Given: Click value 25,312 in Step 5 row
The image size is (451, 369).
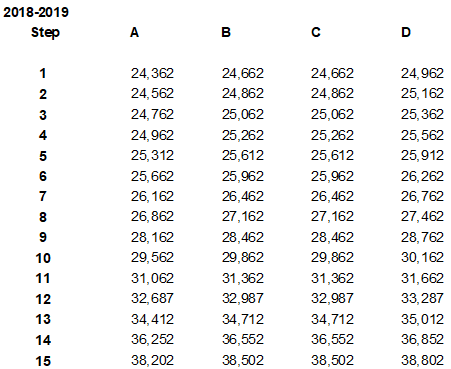Looking at the screenshot, I should tap(152, 156).
